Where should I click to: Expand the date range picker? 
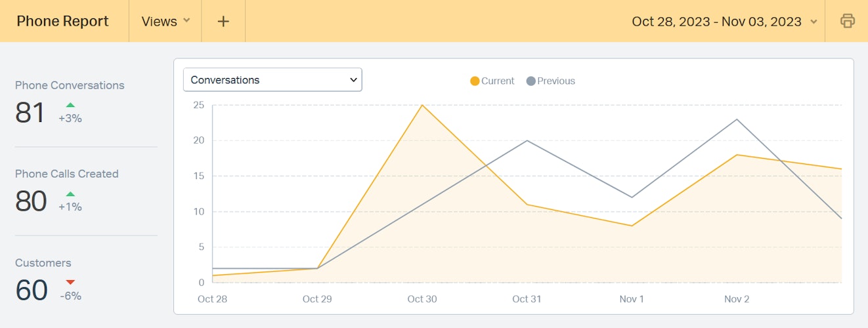(724, 21)
